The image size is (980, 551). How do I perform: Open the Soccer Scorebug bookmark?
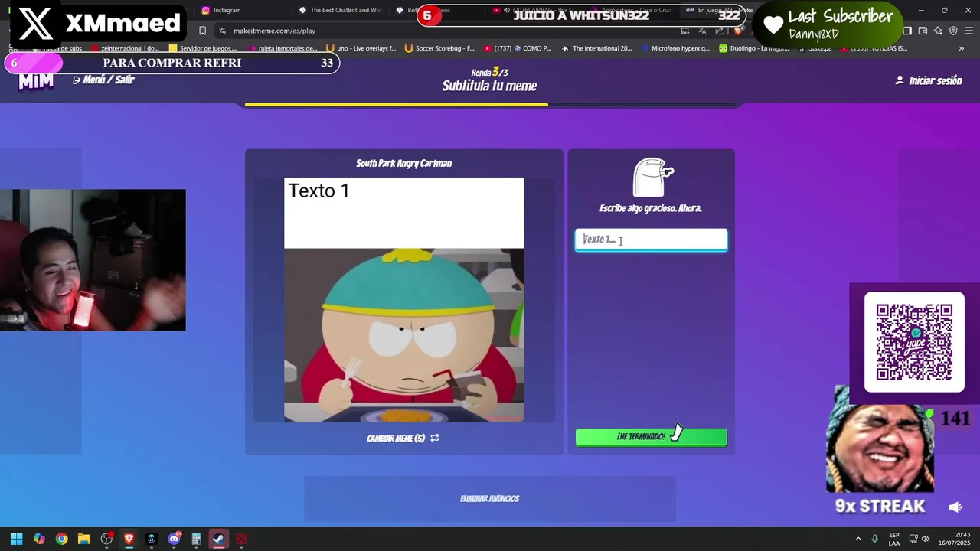coord(439,48)
